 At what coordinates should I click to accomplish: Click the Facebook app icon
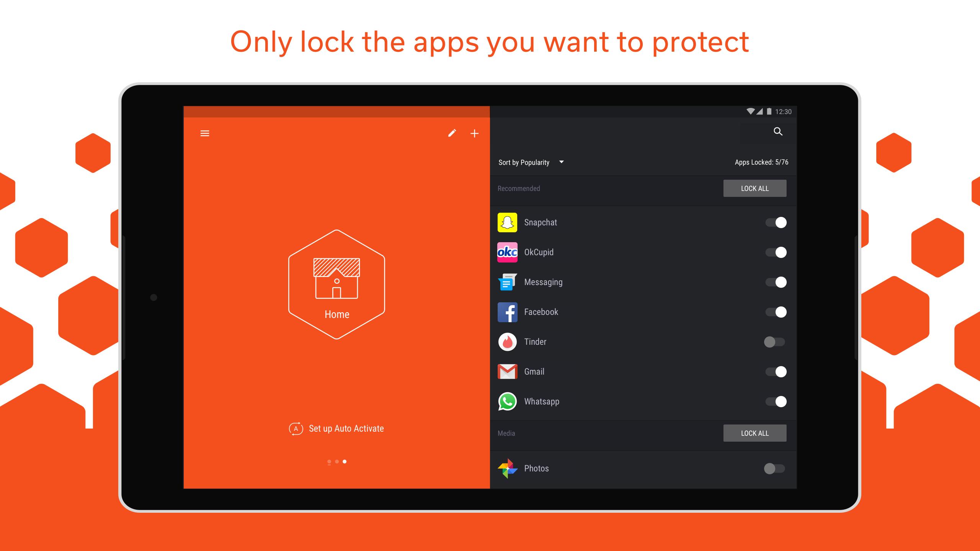pos(507,311)
